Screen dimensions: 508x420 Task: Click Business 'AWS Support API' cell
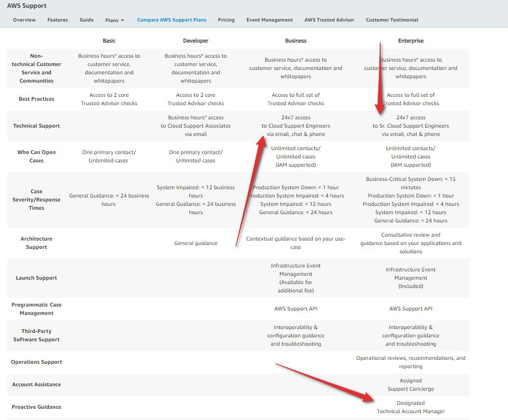click(296, 309)
